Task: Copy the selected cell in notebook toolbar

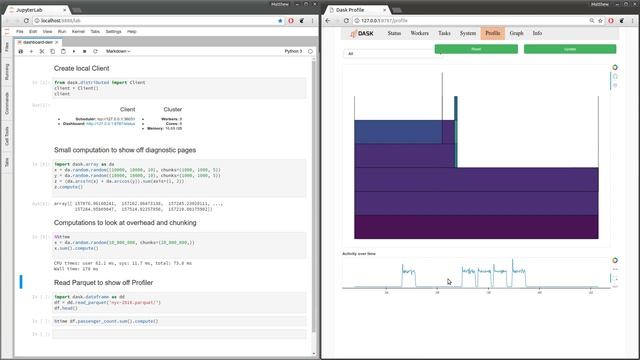Action: pos(52,51)
